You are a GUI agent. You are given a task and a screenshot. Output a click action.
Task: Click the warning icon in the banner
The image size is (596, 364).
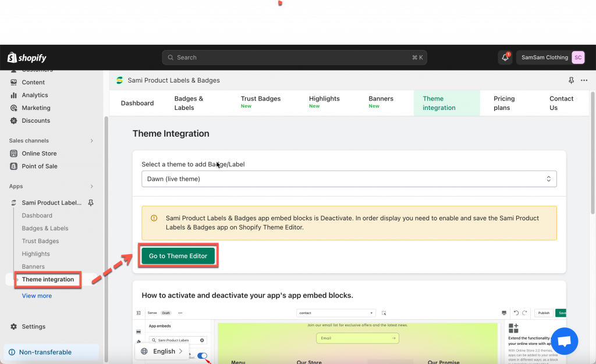(x=154, y=218)
